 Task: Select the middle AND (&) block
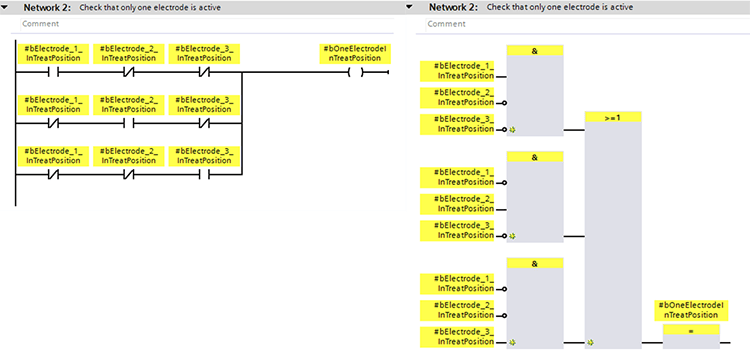pos(535,197)
